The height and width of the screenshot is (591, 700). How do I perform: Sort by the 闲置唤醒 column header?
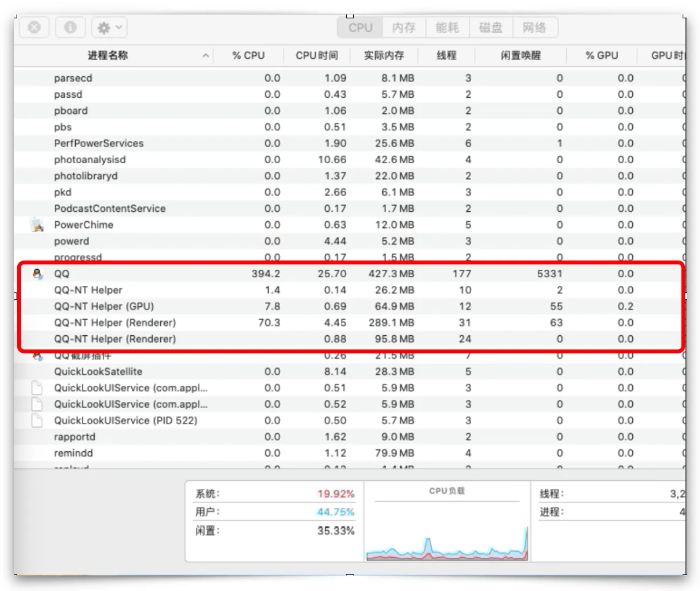pos(520,56)
